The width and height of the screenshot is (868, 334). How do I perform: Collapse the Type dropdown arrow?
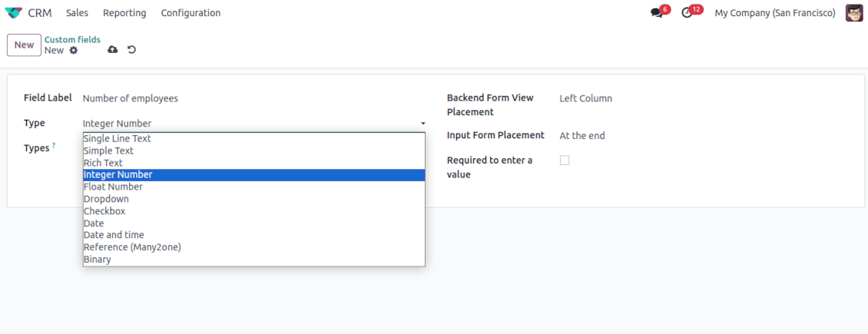click(422, 124)
